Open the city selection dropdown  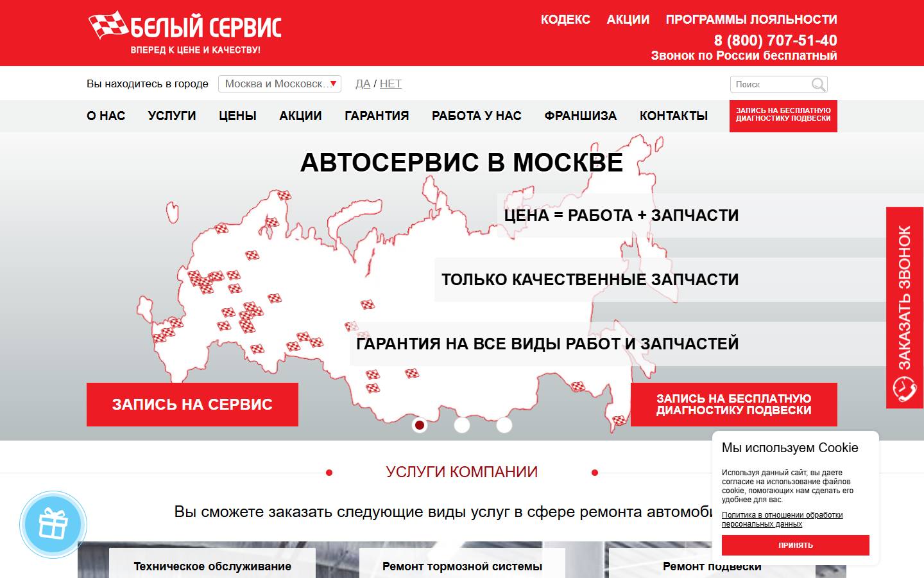280,83
